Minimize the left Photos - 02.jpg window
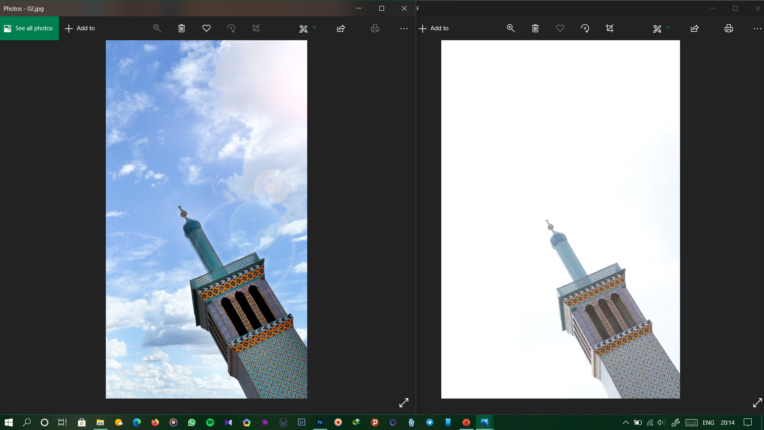Screen dimensions: 764x430 pos(359,8)
